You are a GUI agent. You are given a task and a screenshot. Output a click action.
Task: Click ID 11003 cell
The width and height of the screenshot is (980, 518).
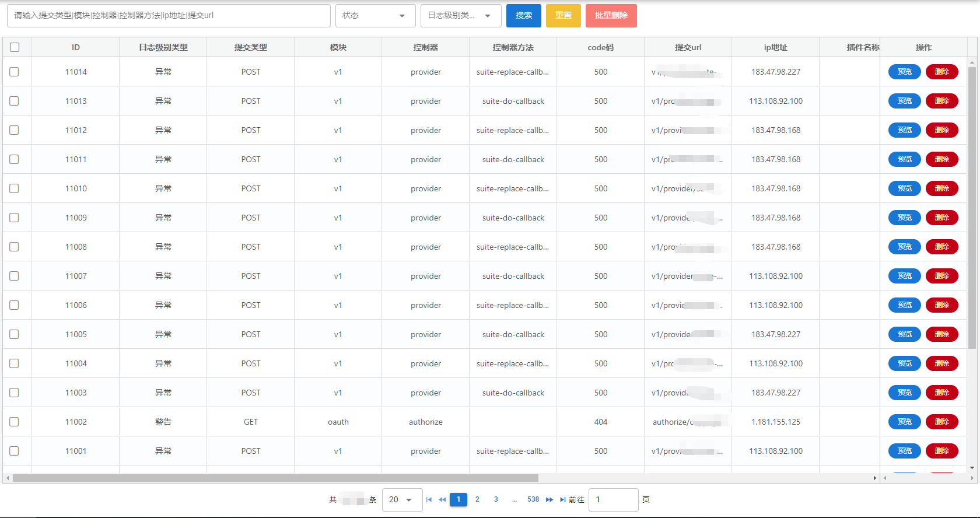click(76, 393)
